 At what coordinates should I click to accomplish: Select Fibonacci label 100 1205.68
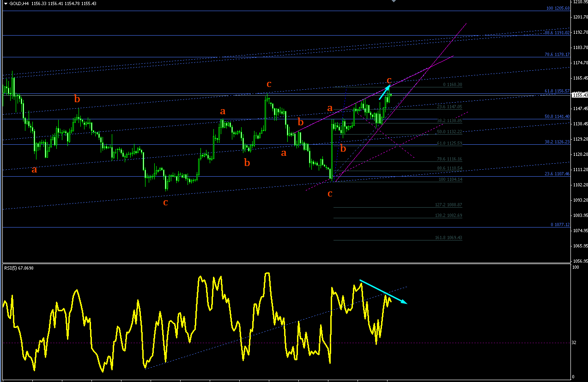coord(558,8)
